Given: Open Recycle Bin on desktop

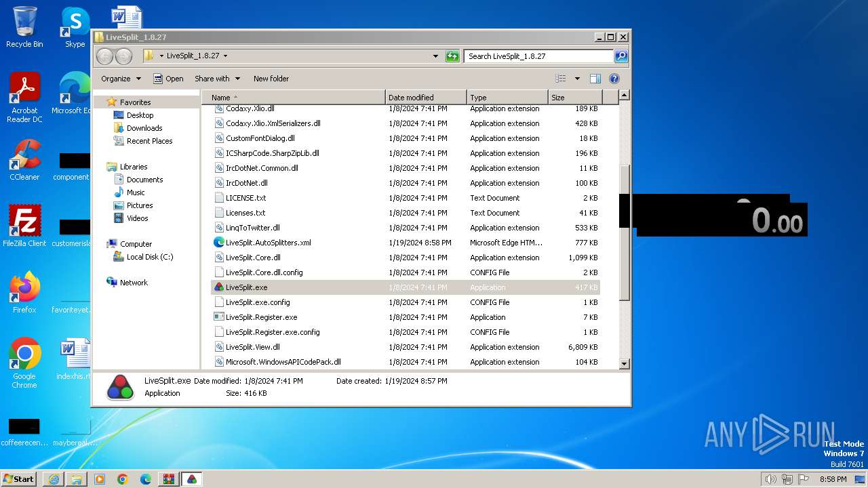Looking at the screenshot, I should pos(24,27).
